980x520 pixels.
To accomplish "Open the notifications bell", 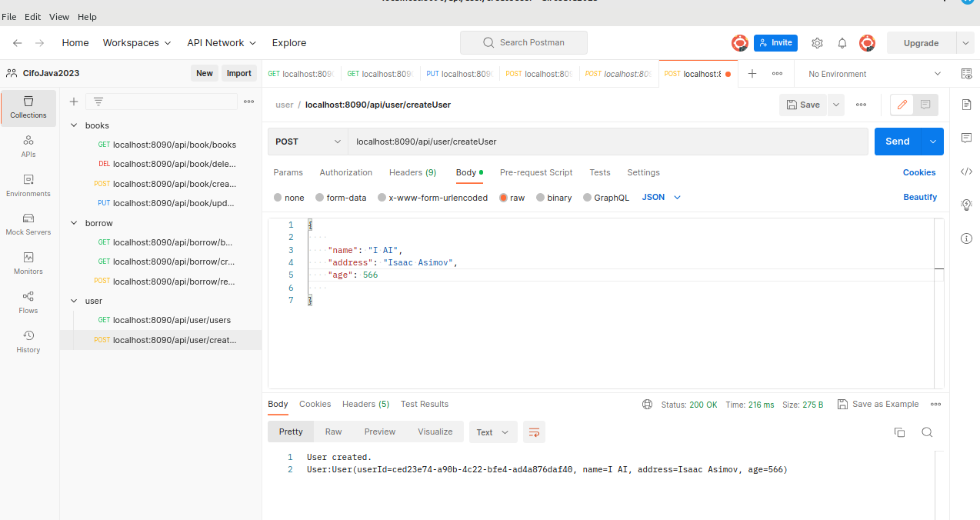I will tap(842, 43).
